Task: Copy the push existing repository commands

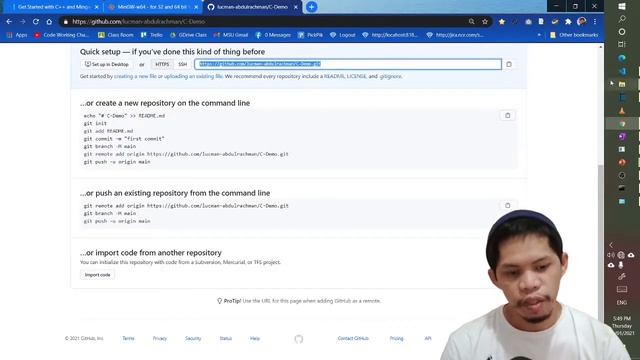Action: click(x=507, y=205)
